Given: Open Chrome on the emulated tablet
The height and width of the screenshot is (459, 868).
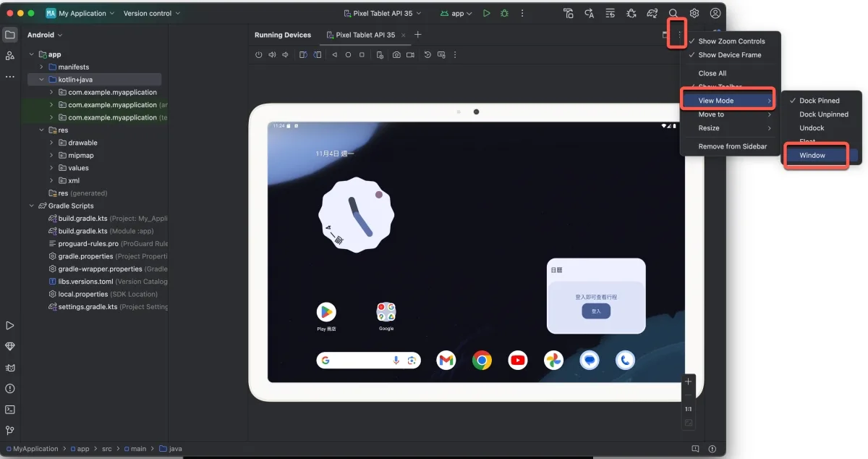Looking at the screenshot, I should [x=482, y=360].
